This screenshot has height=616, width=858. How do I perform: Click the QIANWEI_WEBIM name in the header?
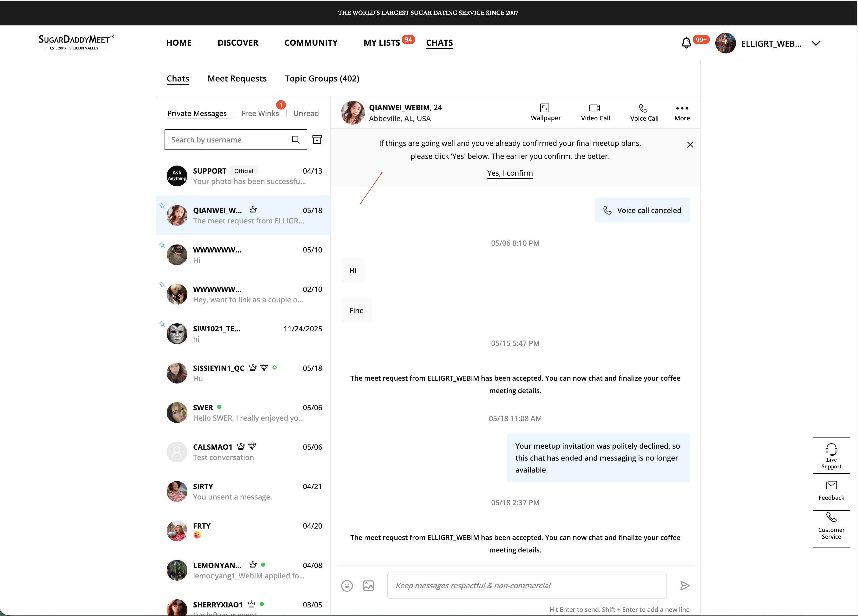point(399,107)
